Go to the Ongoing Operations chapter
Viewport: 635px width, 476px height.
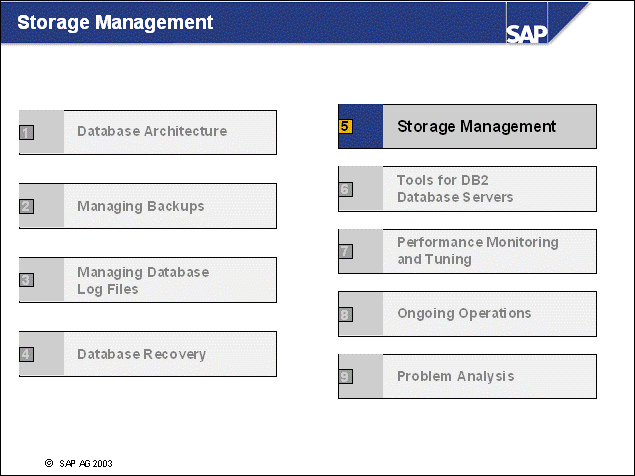(x=464, y=313)
